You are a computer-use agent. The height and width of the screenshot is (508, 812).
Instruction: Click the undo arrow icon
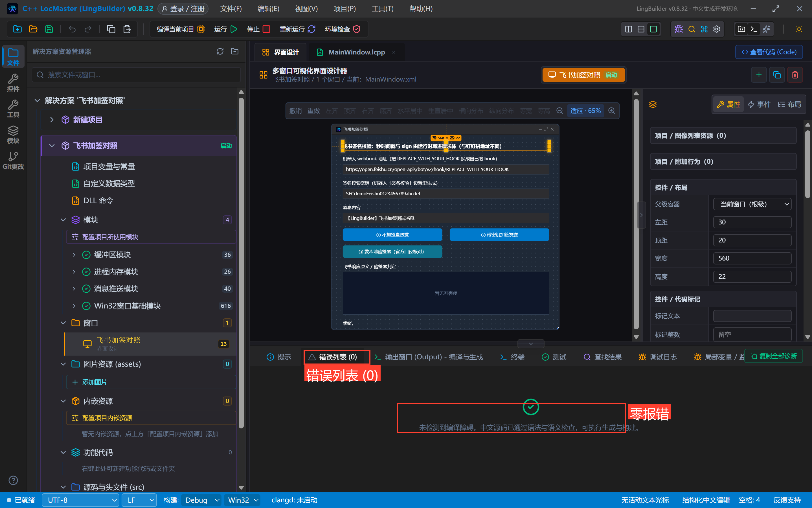(72, 29)
